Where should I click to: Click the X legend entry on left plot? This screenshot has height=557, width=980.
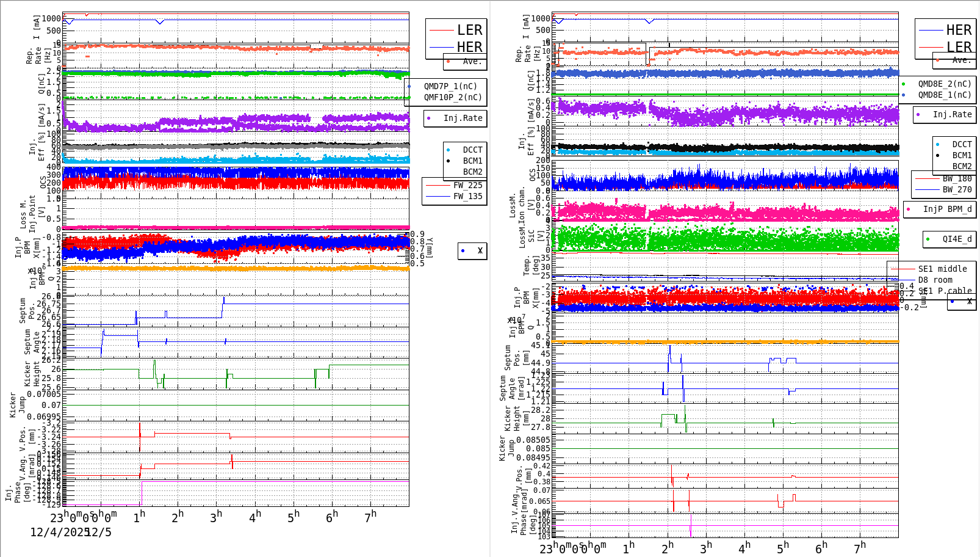pos(471,250)
